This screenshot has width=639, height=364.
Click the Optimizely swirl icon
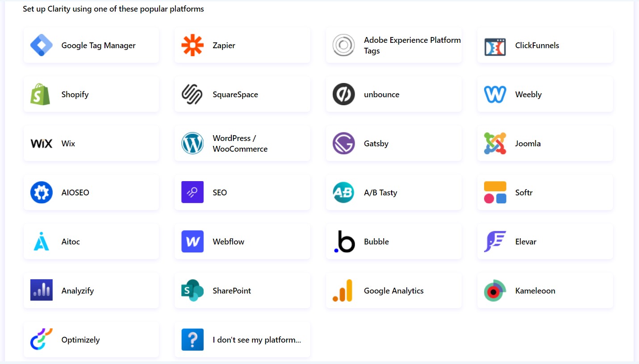tap(42, 339)
